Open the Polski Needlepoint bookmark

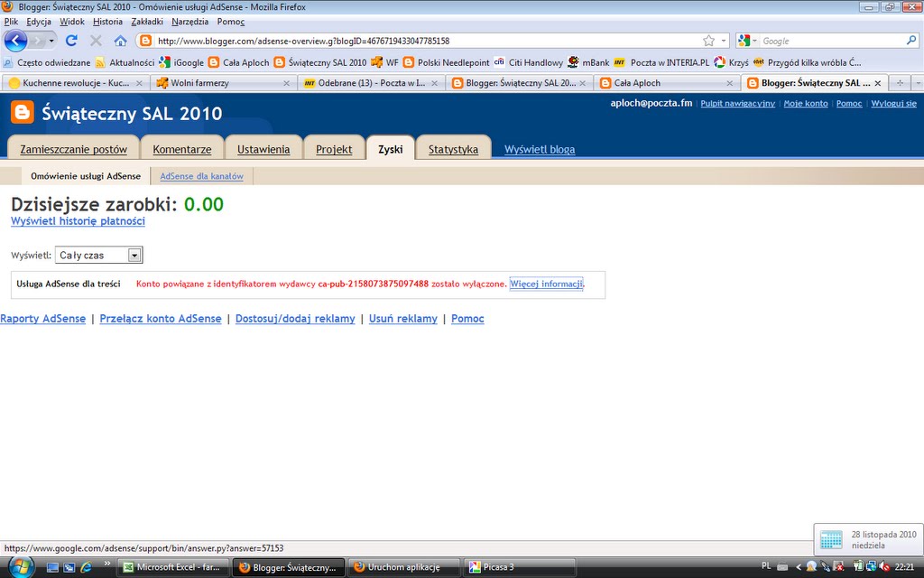point(447,62)
